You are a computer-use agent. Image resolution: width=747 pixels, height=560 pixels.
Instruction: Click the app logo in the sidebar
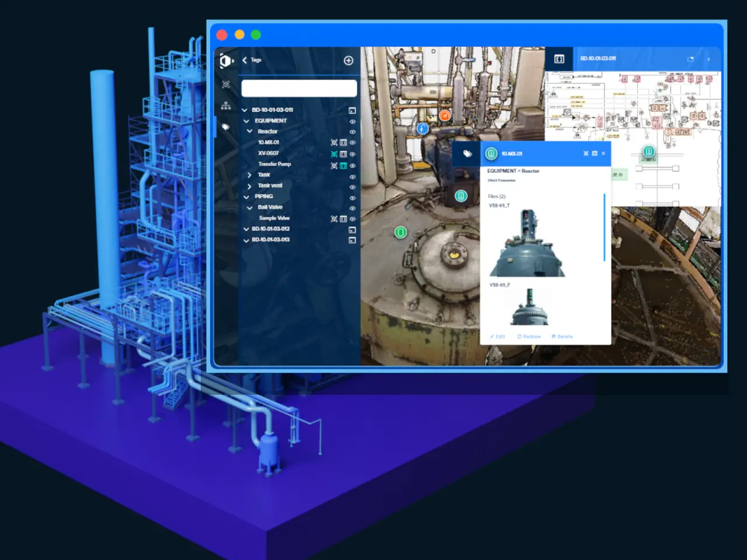click(x=226, y=61)
